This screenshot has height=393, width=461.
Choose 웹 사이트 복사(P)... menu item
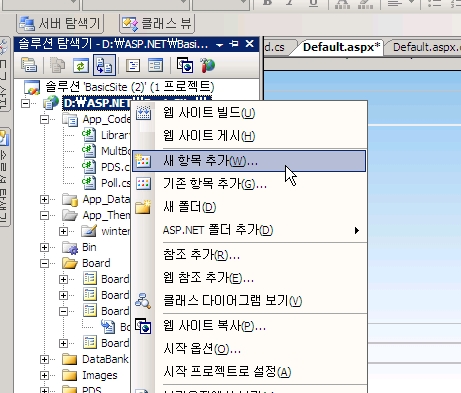tap(249, 326)
